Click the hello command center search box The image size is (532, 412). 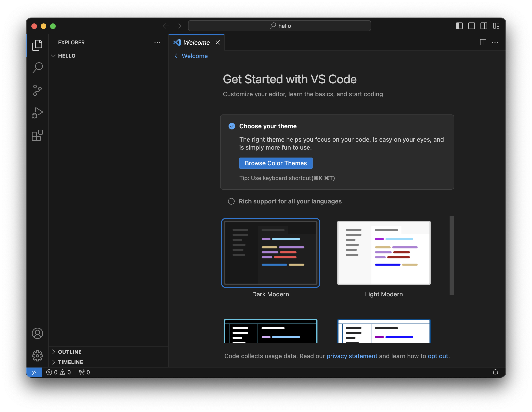(x=279, y=26)
